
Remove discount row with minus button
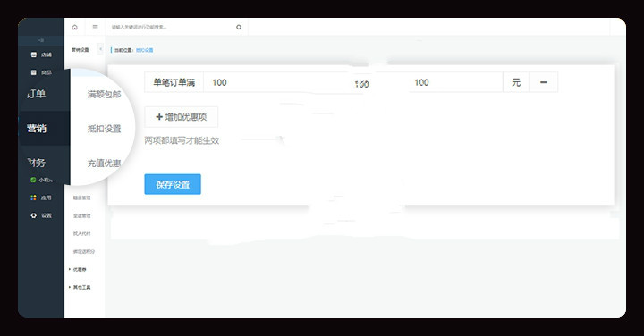coord(544,82)
